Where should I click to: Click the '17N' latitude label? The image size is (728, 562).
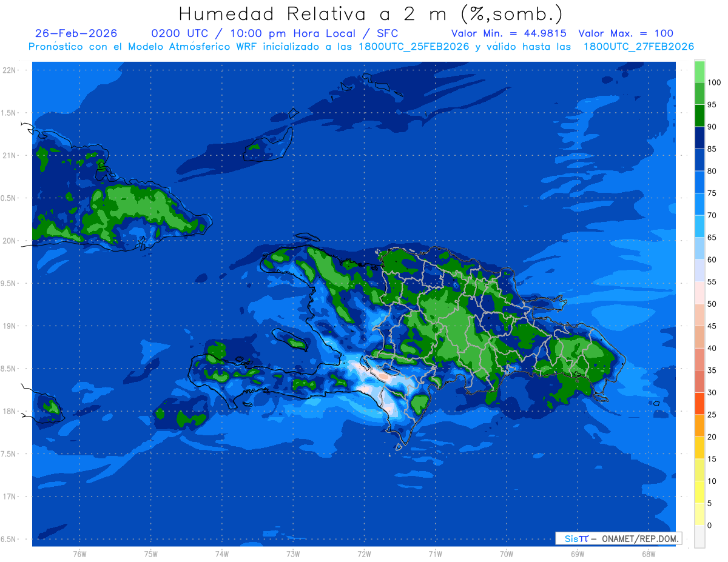click(x=10, y=497)
